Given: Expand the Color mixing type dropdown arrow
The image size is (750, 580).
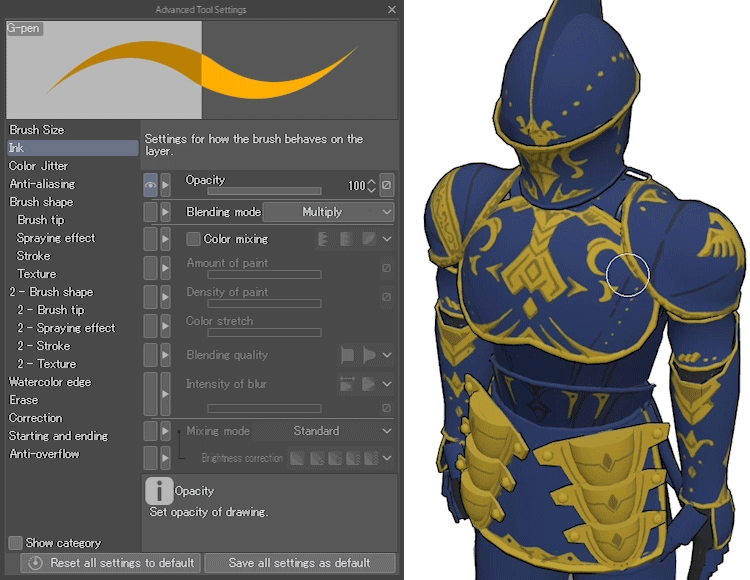Looking at the screenshot, I should pyautogui.click(x=386, y=239).
